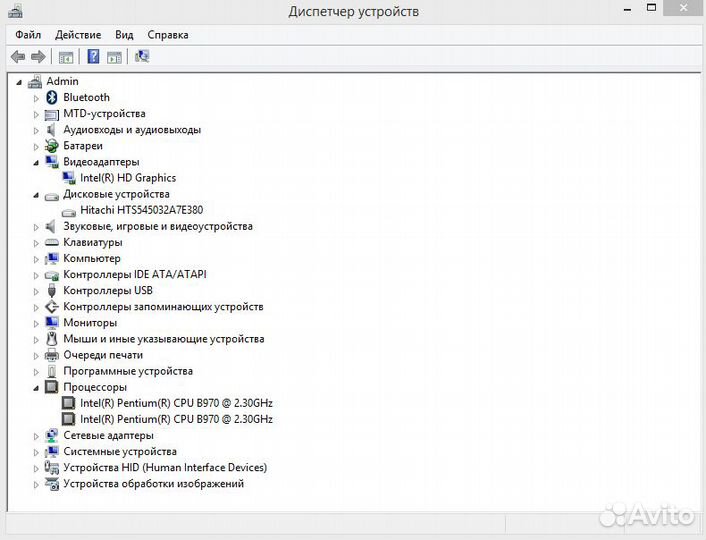Image resolution: width=706 pixels, height=540 pixels.
Task: Expand the Программные устройства node
Action: click(x=36, y=372)
